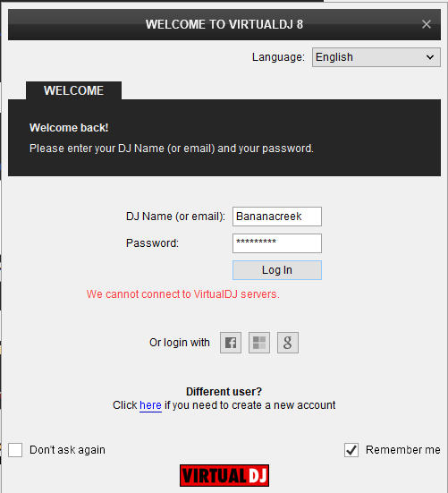The image size is (448, 493).
Task: Log in with the Facebook icon
Action: (231, 343)
